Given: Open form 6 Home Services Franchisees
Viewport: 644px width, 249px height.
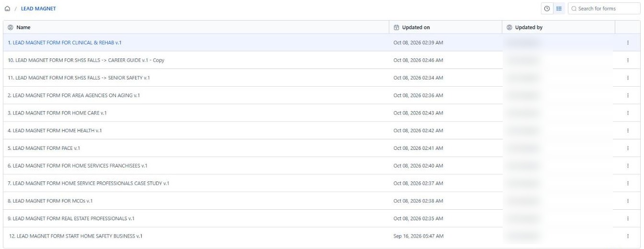Looking at the screenshot, I should (x=78, y=166).
